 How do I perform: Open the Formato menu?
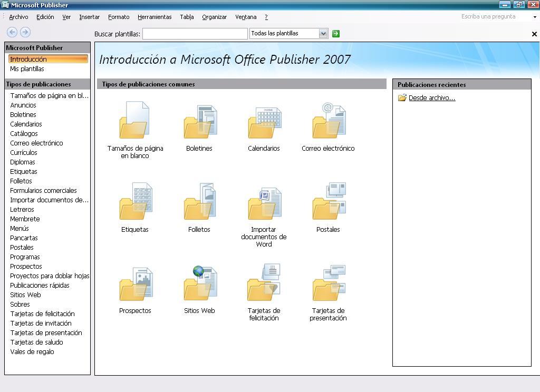[119, 17]
